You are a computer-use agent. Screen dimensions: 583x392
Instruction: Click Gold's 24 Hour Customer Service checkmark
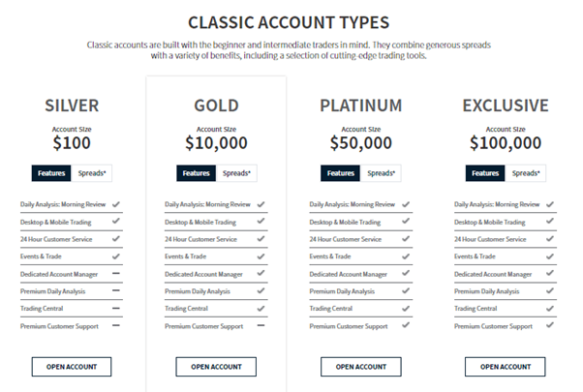pyautogui.click(x=261, y=239)
